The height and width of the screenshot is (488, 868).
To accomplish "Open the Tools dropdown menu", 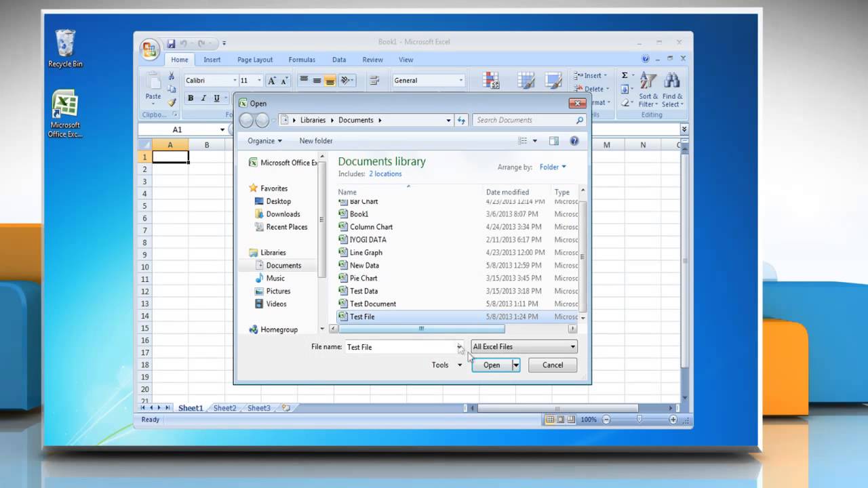I will tap(447, 365).
